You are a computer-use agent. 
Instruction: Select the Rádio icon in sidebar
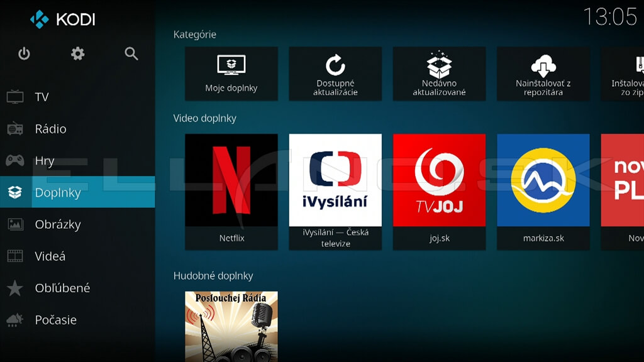[15, 128]
